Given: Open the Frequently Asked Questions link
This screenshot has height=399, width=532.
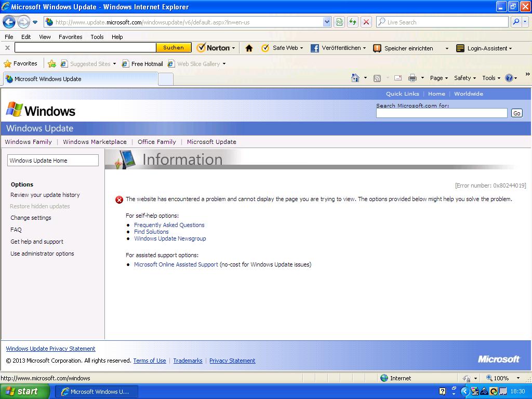Looking at the screenshot, I should pyautogui.click(x=169, y=225).
